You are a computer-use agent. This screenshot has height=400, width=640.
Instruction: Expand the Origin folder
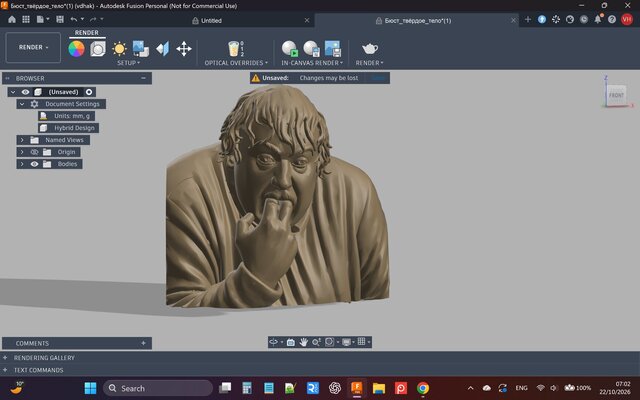[x=22, y=152]
